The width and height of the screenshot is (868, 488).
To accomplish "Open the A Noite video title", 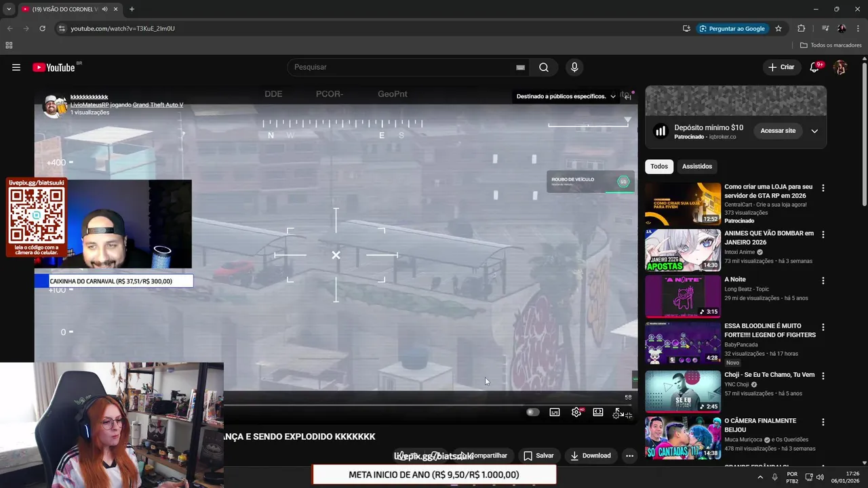I will pos(735,279).
